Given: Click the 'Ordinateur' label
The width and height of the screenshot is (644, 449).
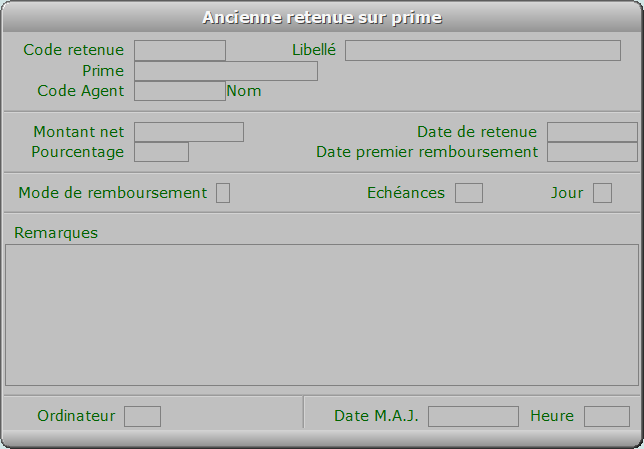Looking at the screenshot, I should click(76, 416).
